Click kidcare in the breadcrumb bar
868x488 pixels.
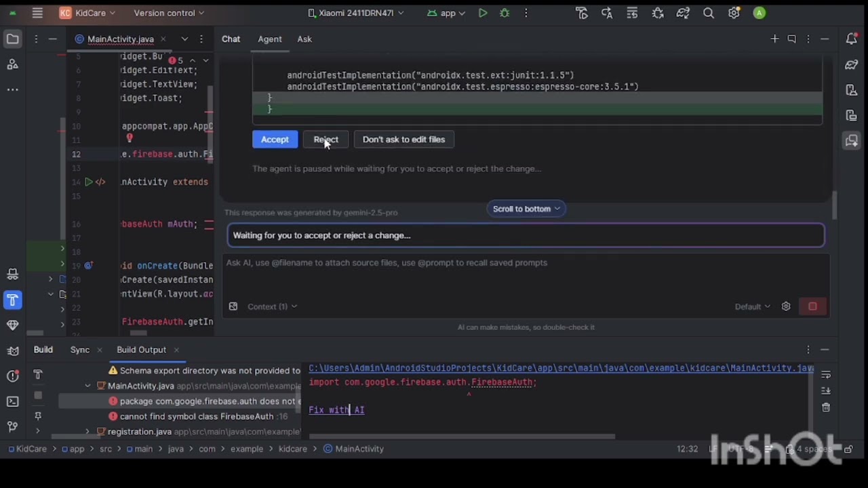[x=293, y=449]
